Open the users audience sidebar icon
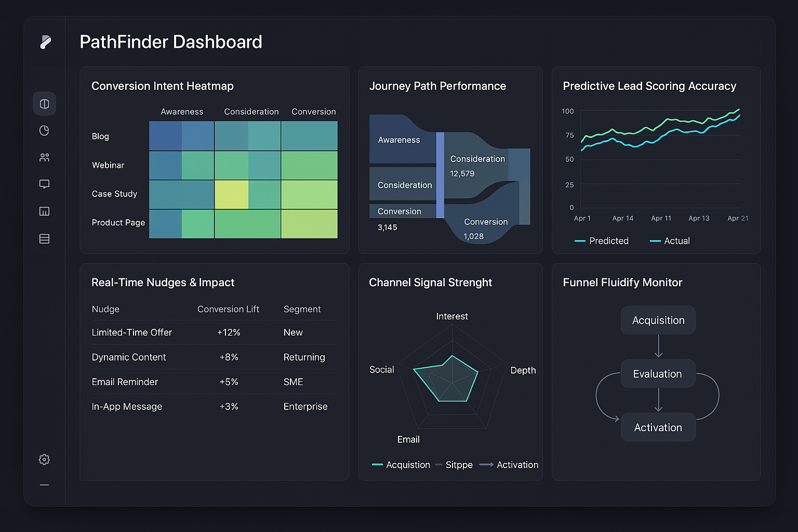This screenshot has width=798, height=532. point(45,157)
